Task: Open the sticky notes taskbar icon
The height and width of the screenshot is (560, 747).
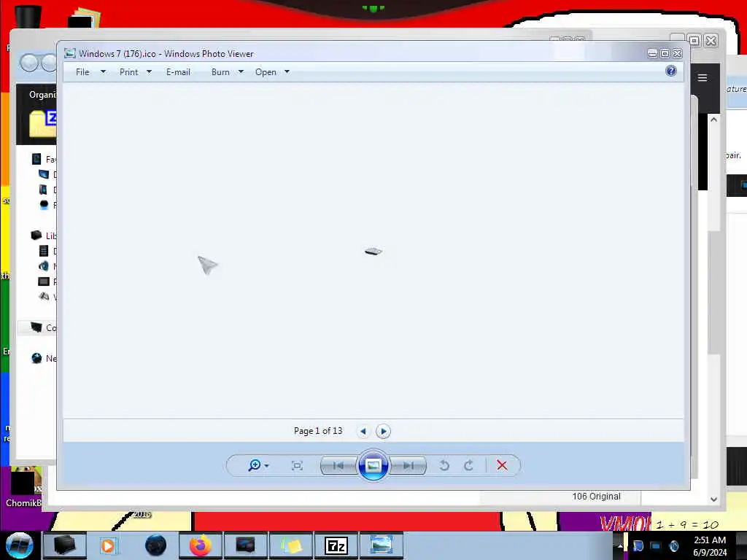Action: point(291,545)
